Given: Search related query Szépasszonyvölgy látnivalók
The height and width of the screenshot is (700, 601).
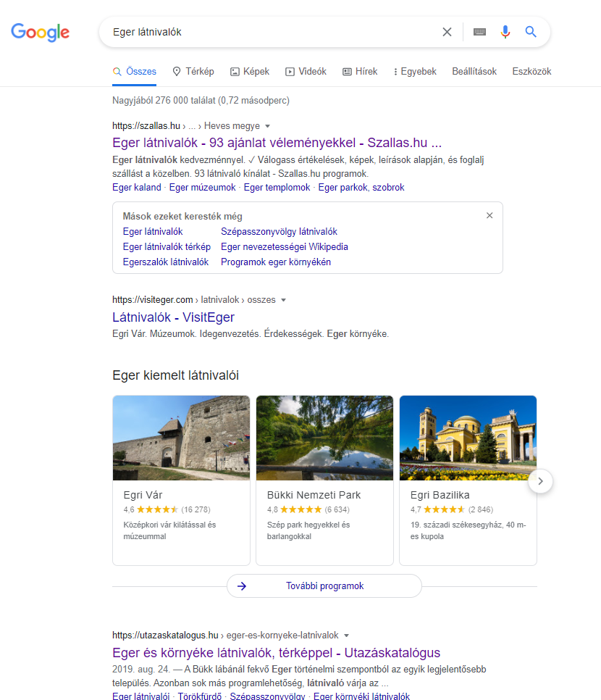Looking at the screenshot, I should 279,232.
